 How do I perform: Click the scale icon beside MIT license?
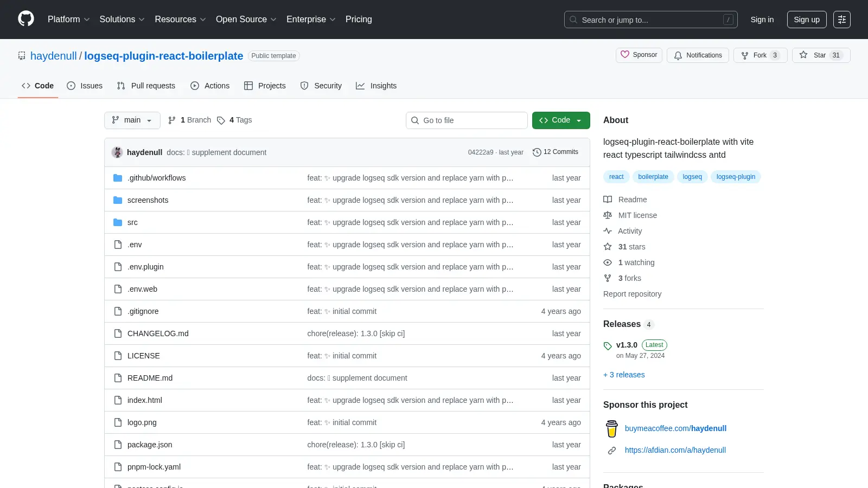tap(608, 215)
